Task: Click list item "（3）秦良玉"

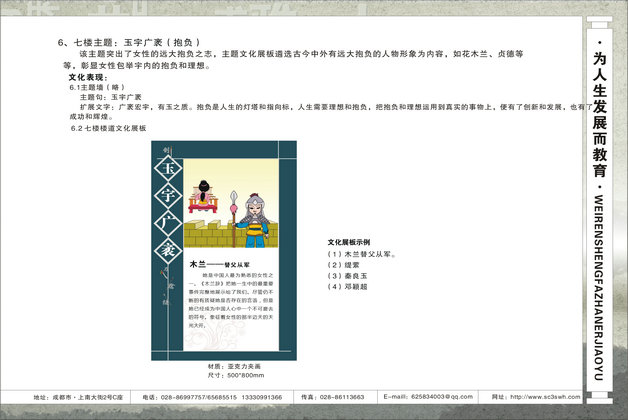Action: pyautogui.click(x=347, y=275)
